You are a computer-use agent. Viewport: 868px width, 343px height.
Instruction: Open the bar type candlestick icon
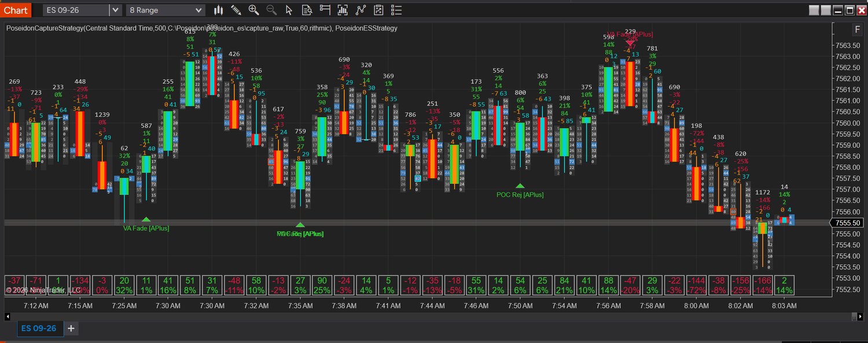click(219, 10)
